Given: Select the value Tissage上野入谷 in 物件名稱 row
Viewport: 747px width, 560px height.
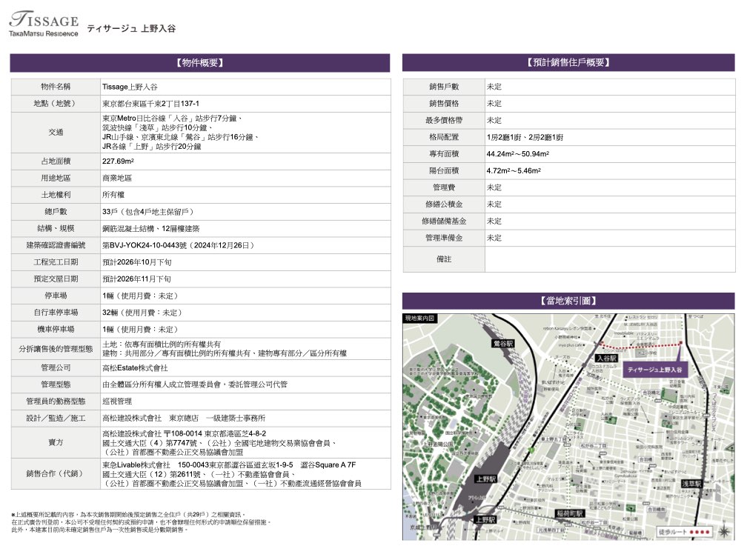Looking at the screenshot, I should point(130,87).
